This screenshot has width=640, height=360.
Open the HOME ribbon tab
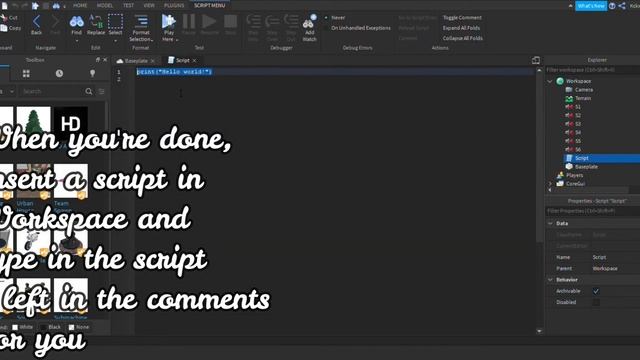coord(80,6)
